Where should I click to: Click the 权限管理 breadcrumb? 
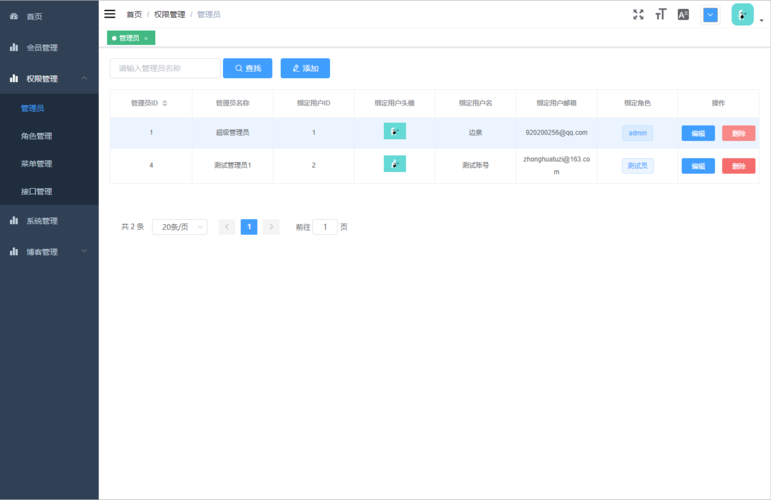(x=170, y=15)
